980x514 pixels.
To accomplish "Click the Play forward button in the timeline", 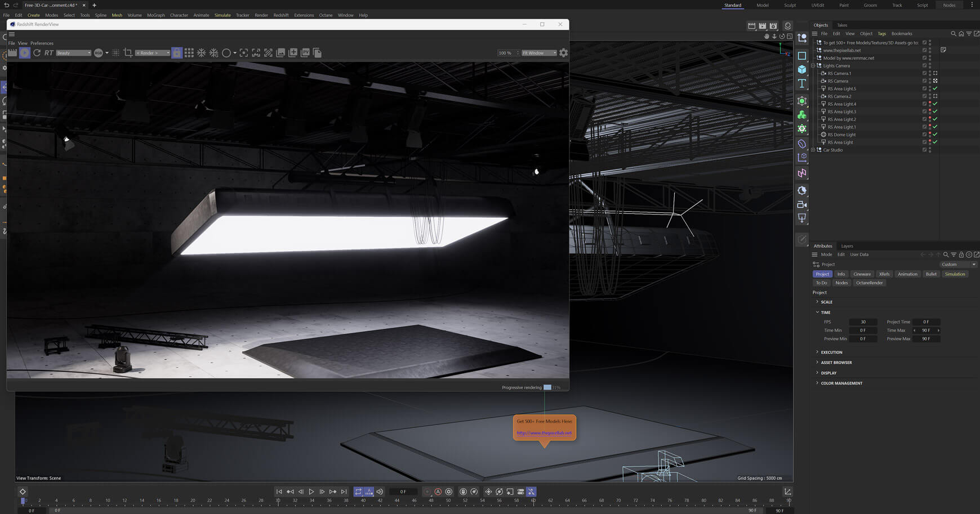I will (311, 492).
